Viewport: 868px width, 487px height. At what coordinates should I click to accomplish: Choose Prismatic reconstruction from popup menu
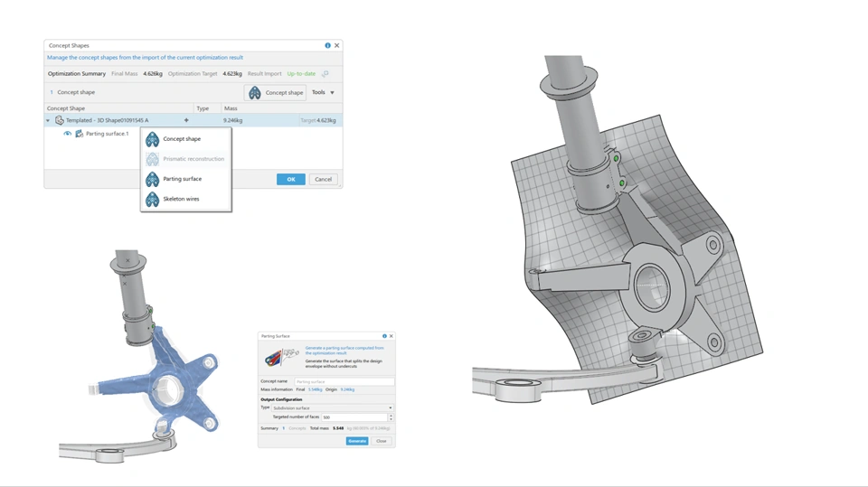pos(186,159)
